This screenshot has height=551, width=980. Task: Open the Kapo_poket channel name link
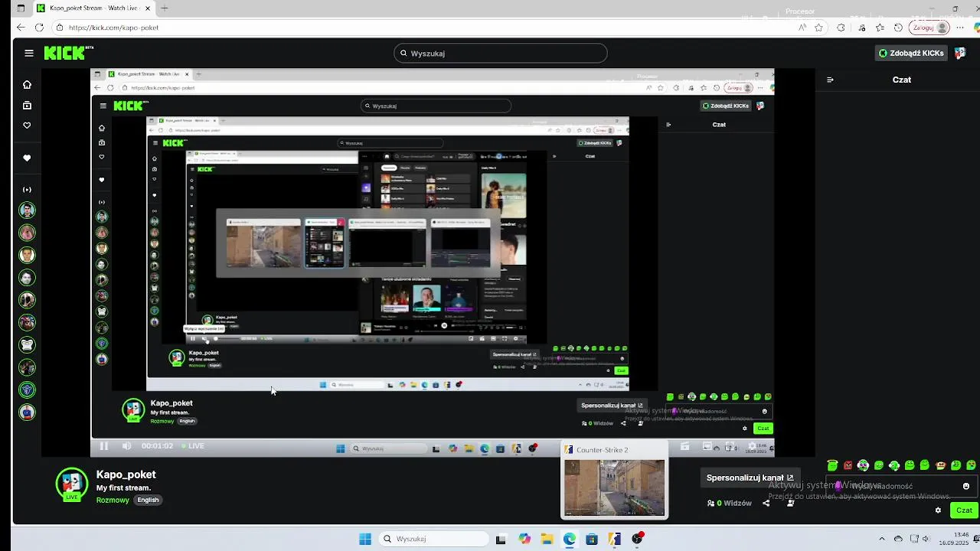point(126,474)
